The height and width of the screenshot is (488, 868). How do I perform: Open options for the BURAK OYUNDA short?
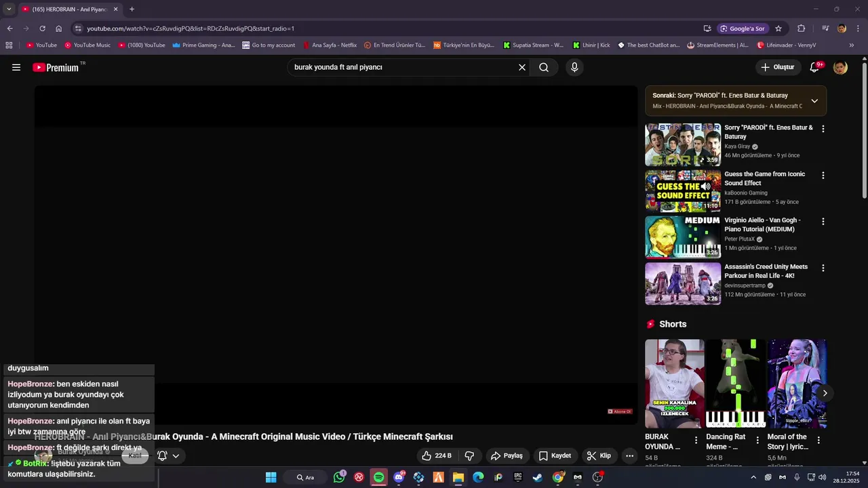click(696, 440)
